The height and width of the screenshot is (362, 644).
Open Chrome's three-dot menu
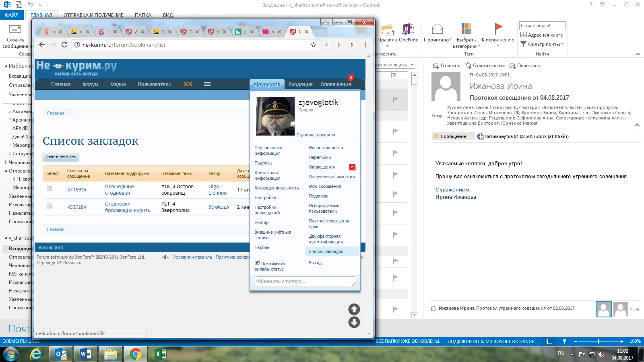(365, 45)
